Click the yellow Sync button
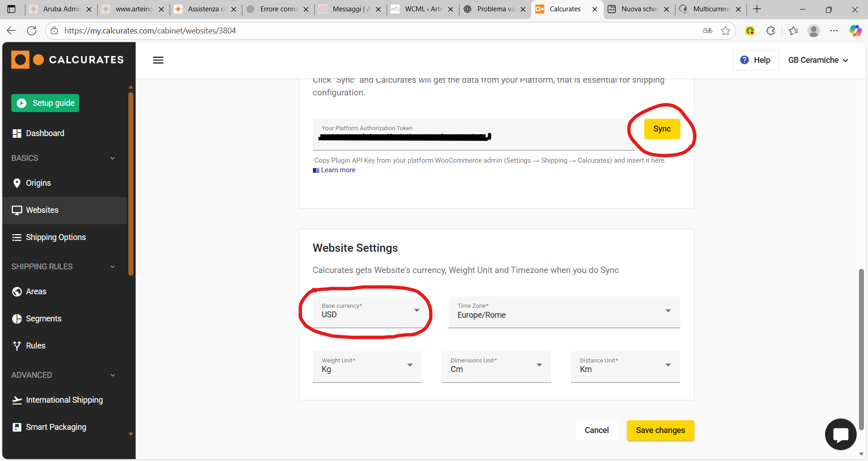This screenshot has height=461, width=868. (662, 129)
